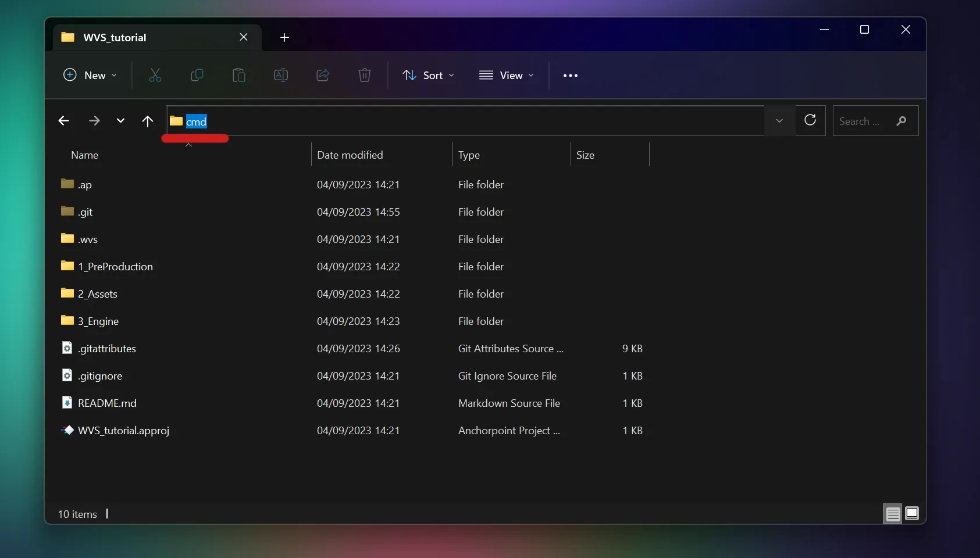Click the .gitattributes file name

point(107,349)
